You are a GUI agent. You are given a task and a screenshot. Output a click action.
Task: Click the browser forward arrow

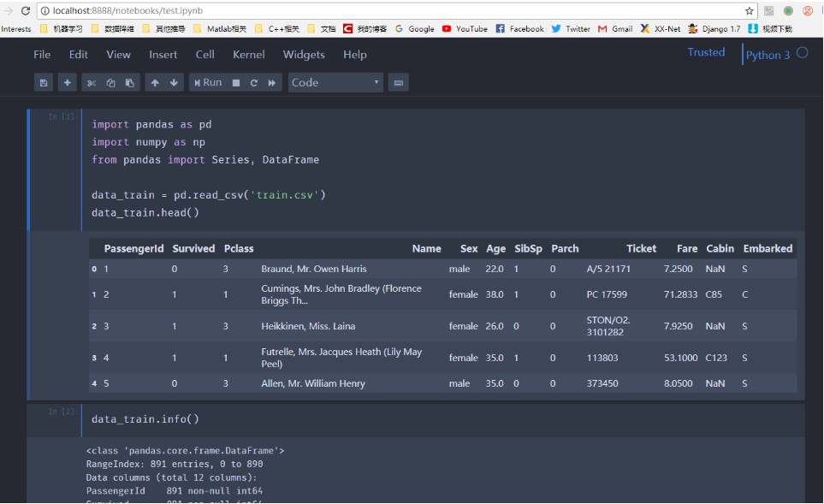(8, 10)
